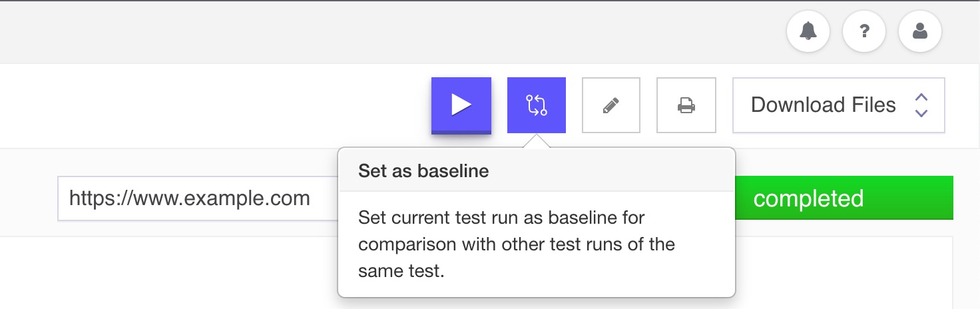This screenshot has width=980, height=309.
Task: Click the up-down chevrons beside Download Files
Action: (x=921, y=105)
